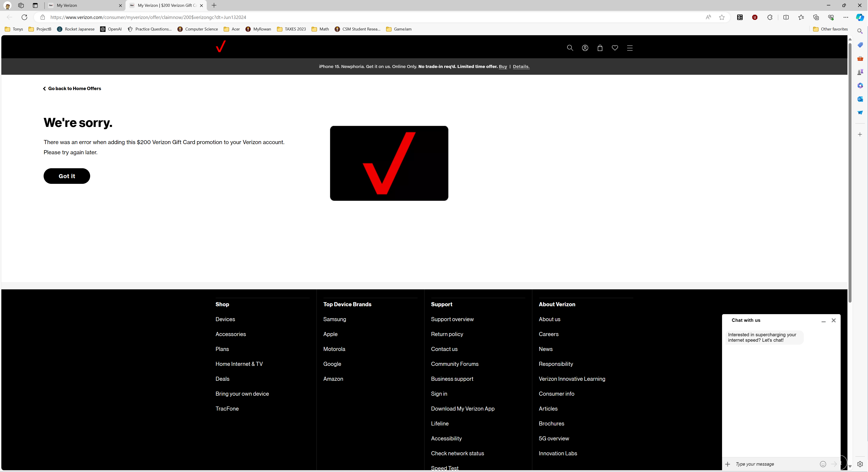Open the account profile icon

585,48
